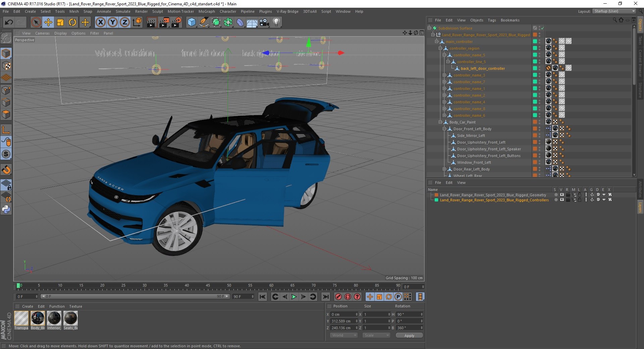This screenshot has height=349, width=644.
Task: Toggle visibility dots of main_controller row
Action: point(540,42)
